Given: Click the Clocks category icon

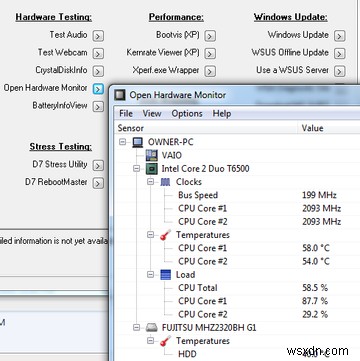Looking at the screenshot, I should click(166, 182).
